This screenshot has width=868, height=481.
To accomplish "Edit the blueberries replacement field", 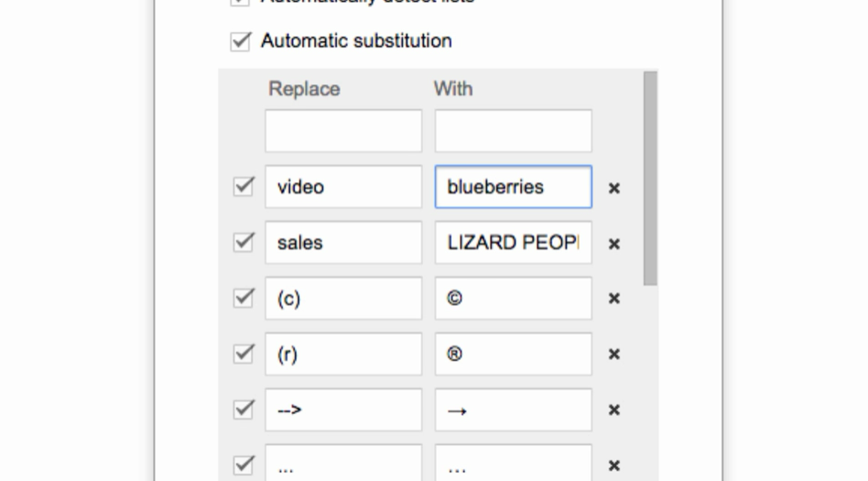I will [513, 187].
